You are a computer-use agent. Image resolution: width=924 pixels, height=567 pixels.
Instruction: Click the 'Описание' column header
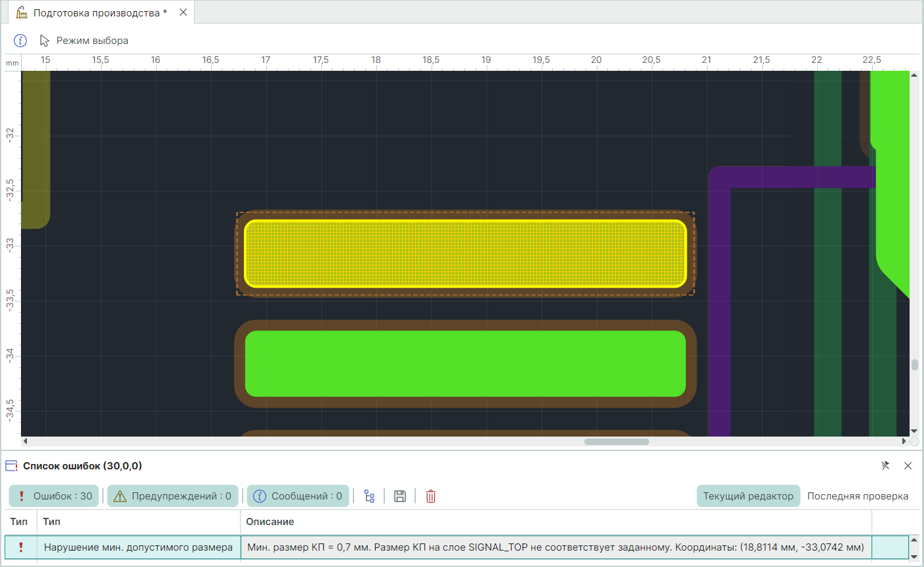(x=270, y=522)
